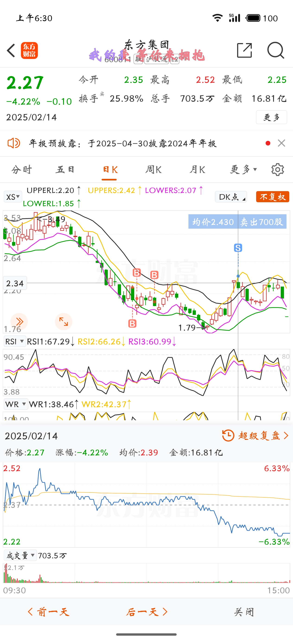Tap the 东方财富 orange logo
This screenshot has height=644, width=293.
(x=29, y=51)
